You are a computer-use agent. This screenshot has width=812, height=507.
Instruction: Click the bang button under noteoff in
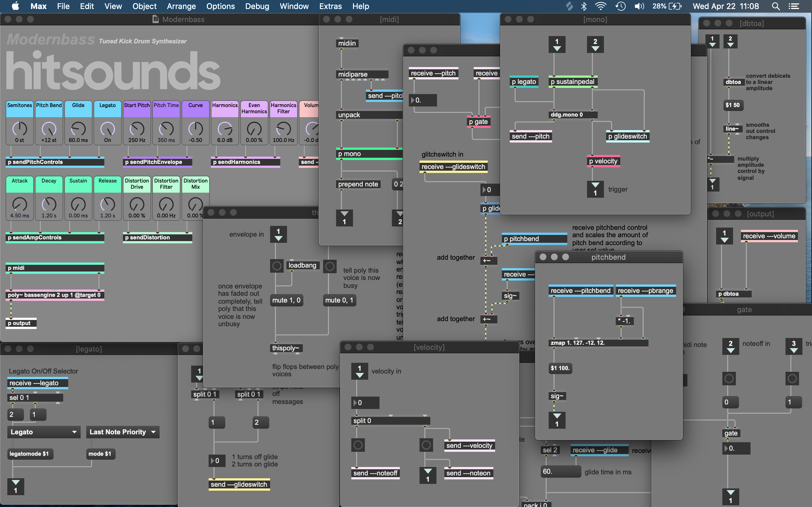729,379
